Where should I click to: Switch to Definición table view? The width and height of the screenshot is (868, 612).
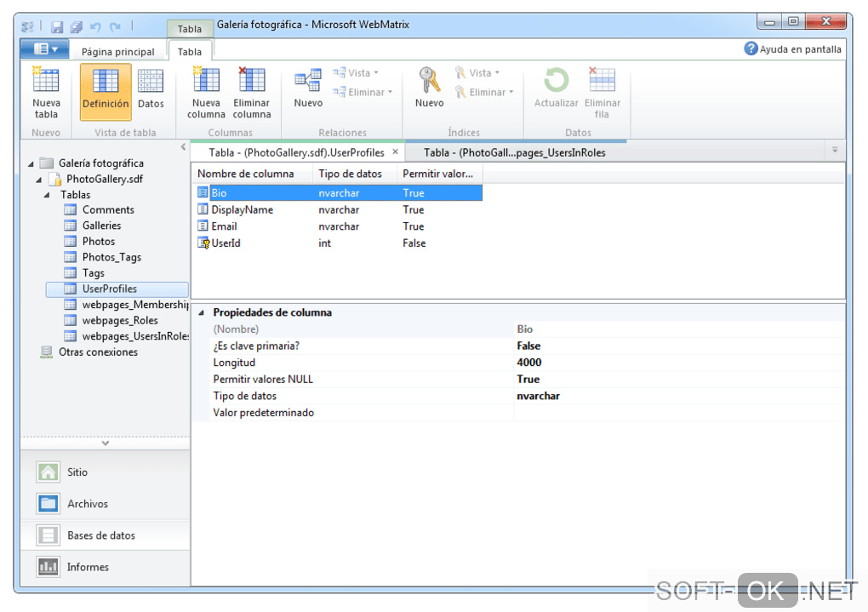(106, 92)
